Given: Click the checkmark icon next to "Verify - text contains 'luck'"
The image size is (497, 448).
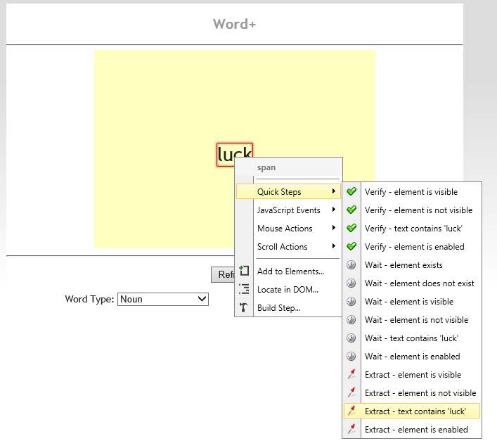Looking at the screenshot, I should coord(351,228).
